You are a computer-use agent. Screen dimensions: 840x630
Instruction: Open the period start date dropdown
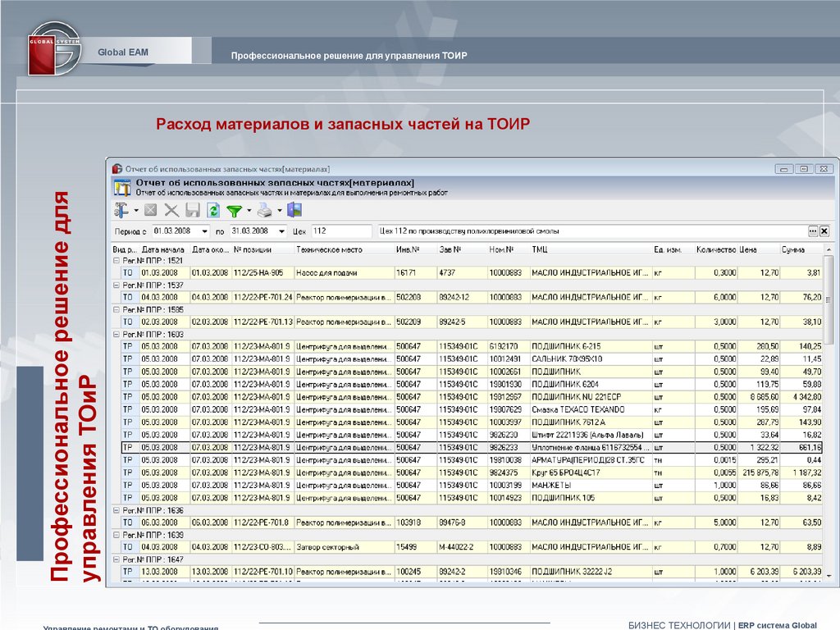[204, 231]
